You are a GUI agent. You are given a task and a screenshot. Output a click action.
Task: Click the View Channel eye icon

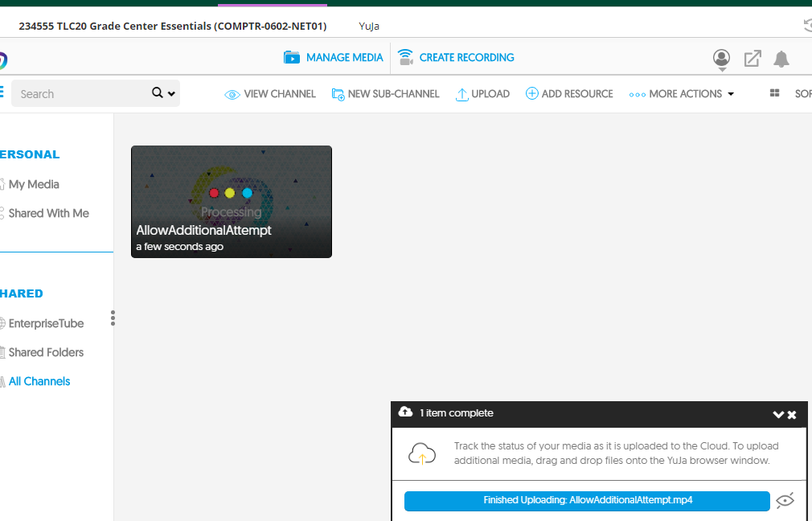pyautogui.click(x=232, y=95)
